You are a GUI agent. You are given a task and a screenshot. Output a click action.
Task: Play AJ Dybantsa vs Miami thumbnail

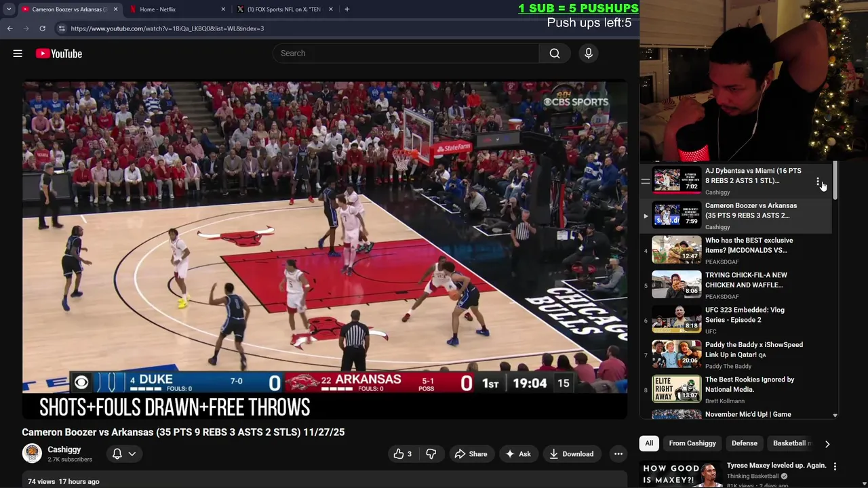(x=677, y=181)
